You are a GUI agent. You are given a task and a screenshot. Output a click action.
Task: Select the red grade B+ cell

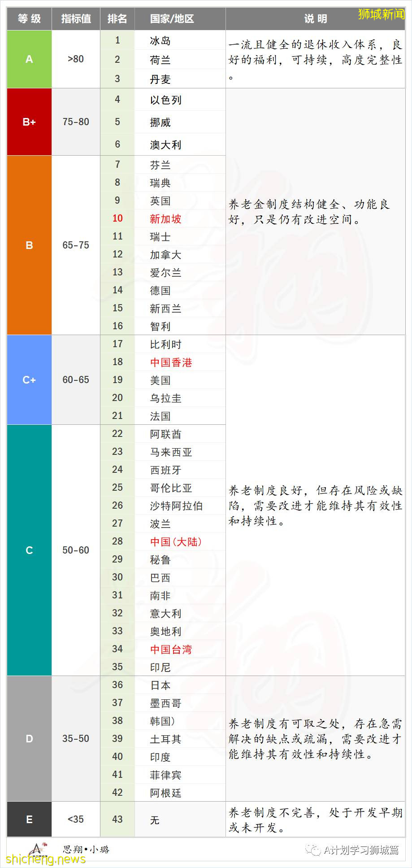(x=29, y=122)
